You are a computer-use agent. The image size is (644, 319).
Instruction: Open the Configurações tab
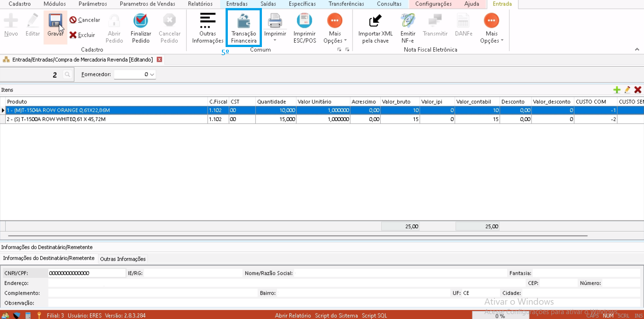[x=434, y=4]
